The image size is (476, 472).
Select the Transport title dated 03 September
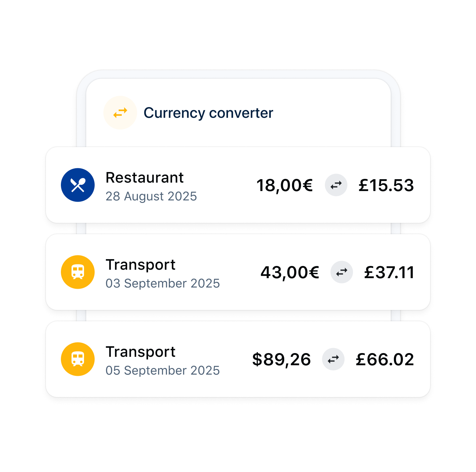[141, 265]
